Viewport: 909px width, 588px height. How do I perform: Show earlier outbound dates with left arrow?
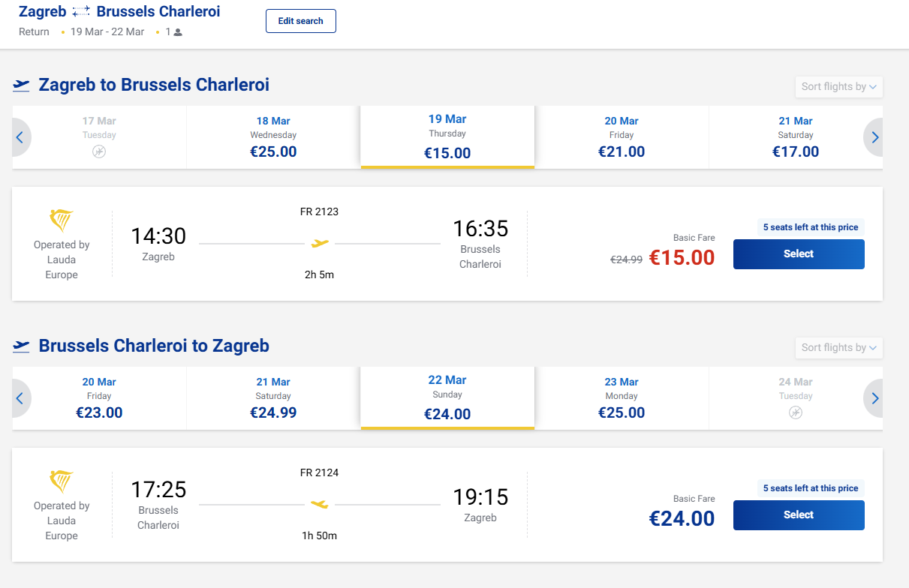[20, 137]
